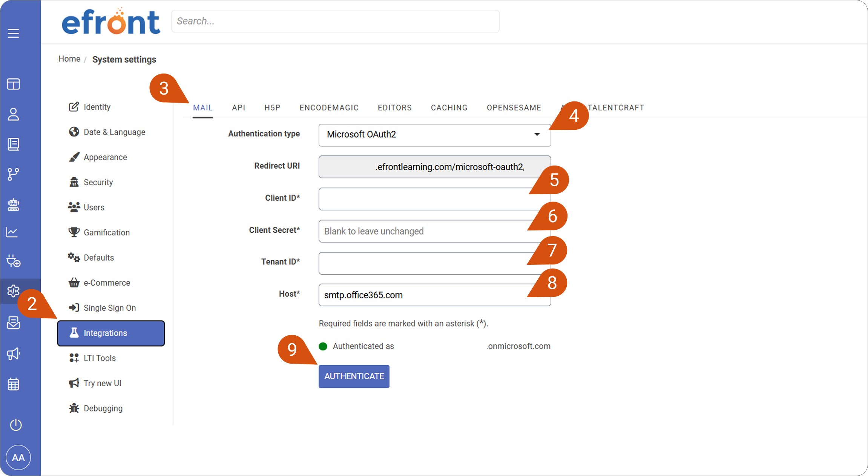Image resolution: width=868 pixels, height=476 pixels.
Task: Click the announcements megaphone icon in sidebar
Action: point(13,353)
